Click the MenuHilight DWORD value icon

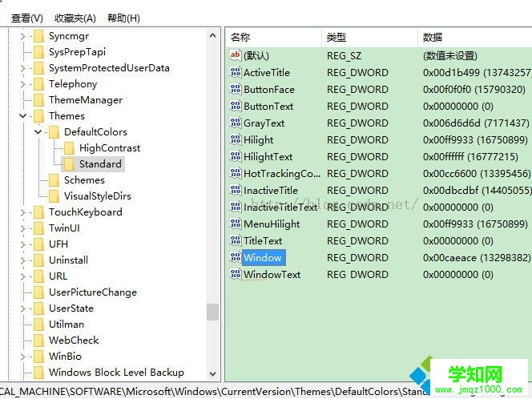tap(236, 224)
